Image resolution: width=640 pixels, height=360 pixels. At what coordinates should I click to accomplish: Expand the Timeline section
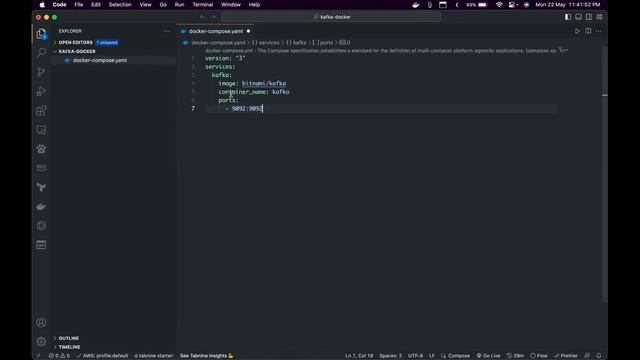click(x=69, y=347)
